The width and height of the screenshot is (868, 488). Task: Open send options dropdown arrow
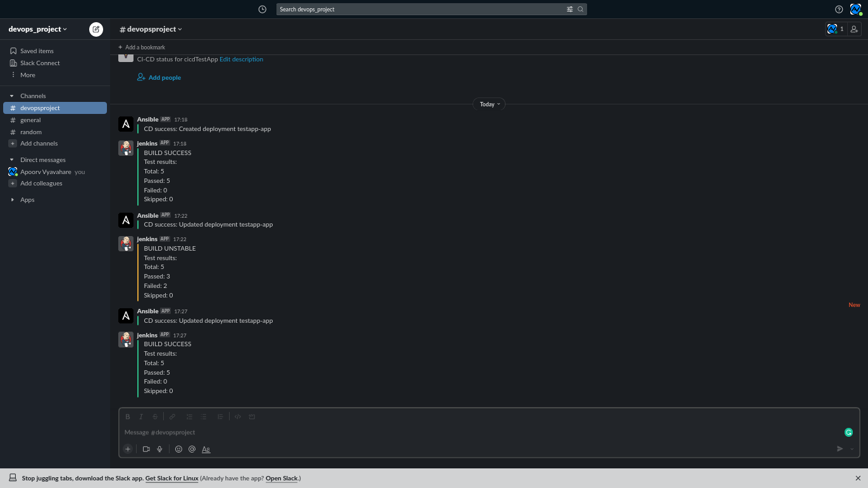[852, 449]
